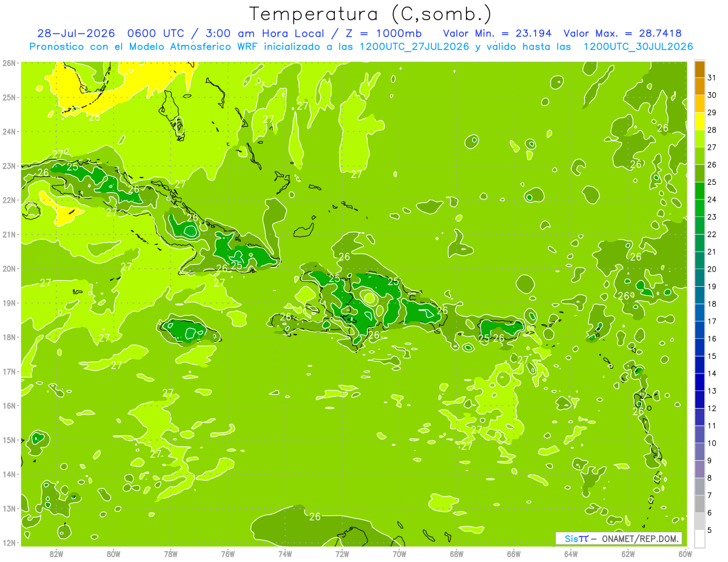728x562 pixels.
Task: Click colorbar label 14
Action: point(712,373)
